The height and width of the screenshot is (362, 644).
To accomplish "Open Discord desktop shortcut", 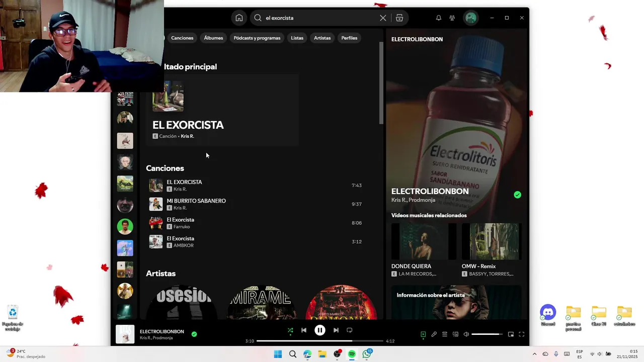I will (548, 316).
